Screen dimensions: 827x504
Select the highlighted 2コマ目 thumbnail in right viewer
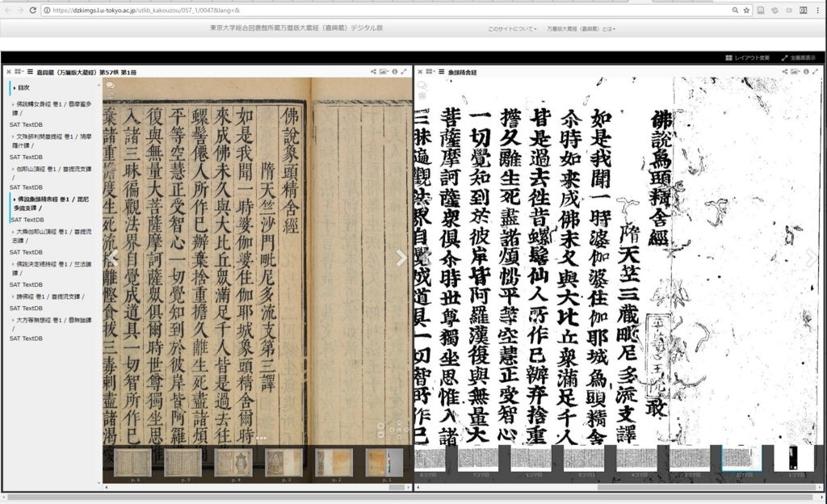click(x=742, y=458)
